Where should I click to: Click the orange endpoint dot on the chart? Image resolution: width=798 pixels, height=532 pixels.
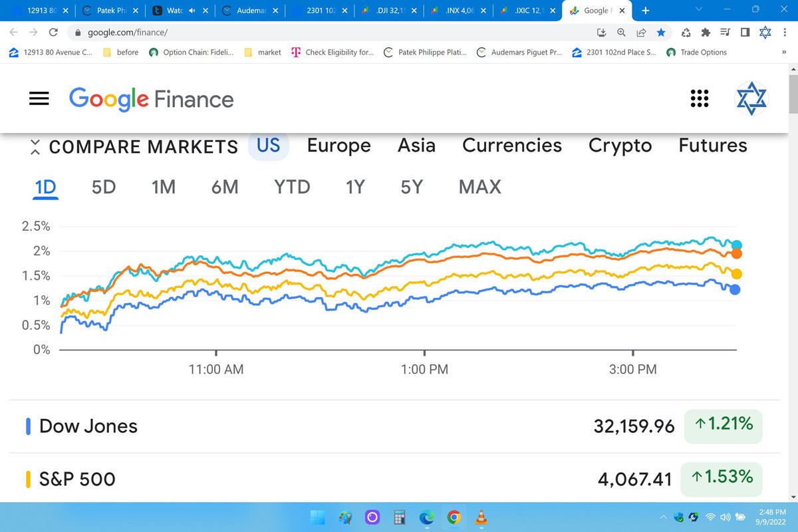(737, 254)
